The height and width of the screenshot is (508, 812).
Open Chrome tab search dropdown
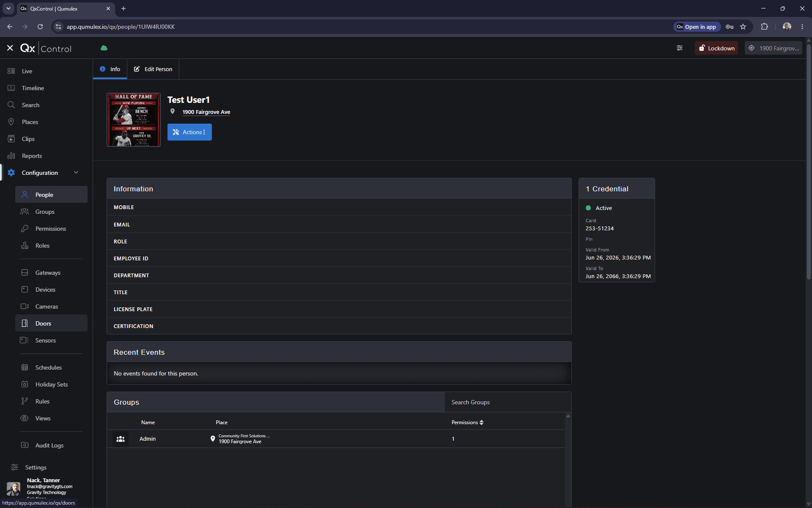(x=8, y=8)
